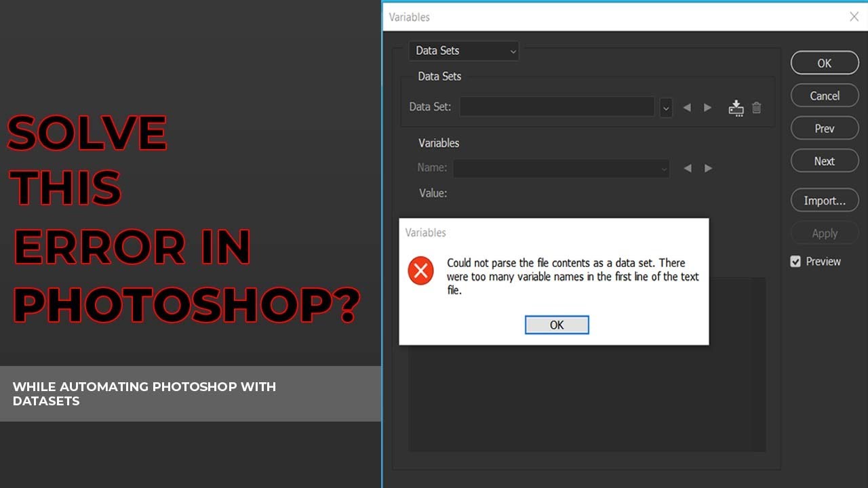Open the Import... data set dialog
The height and width of the screenshot is (488, 868).
(x=825, y=201)
